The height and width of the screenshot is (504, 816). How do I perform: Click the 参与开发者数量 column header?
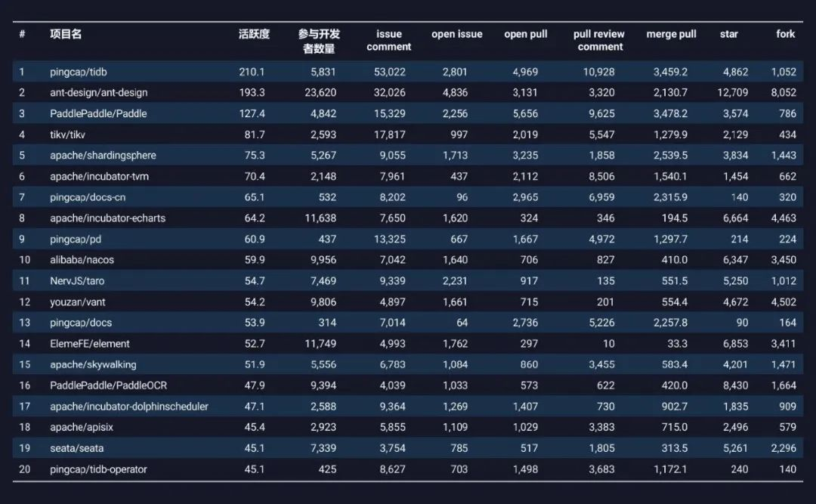coord(319,41)
